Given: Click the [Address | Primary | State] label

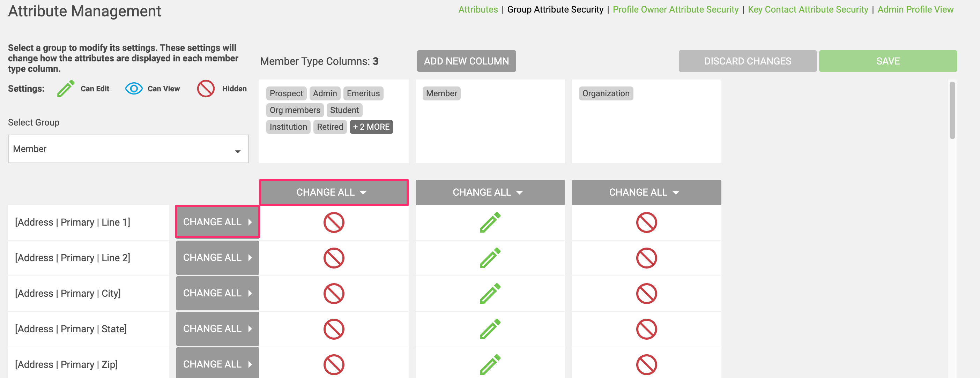Looking at the screenshot, I should (x=71, y=329).
